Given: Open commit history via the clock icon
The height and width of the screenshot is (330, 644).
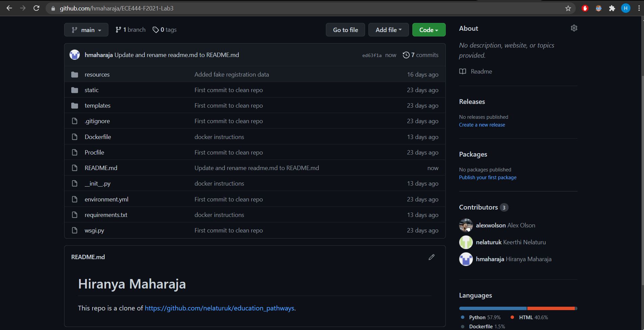Looking at the screenshot, I should click(x=406, y=55).
